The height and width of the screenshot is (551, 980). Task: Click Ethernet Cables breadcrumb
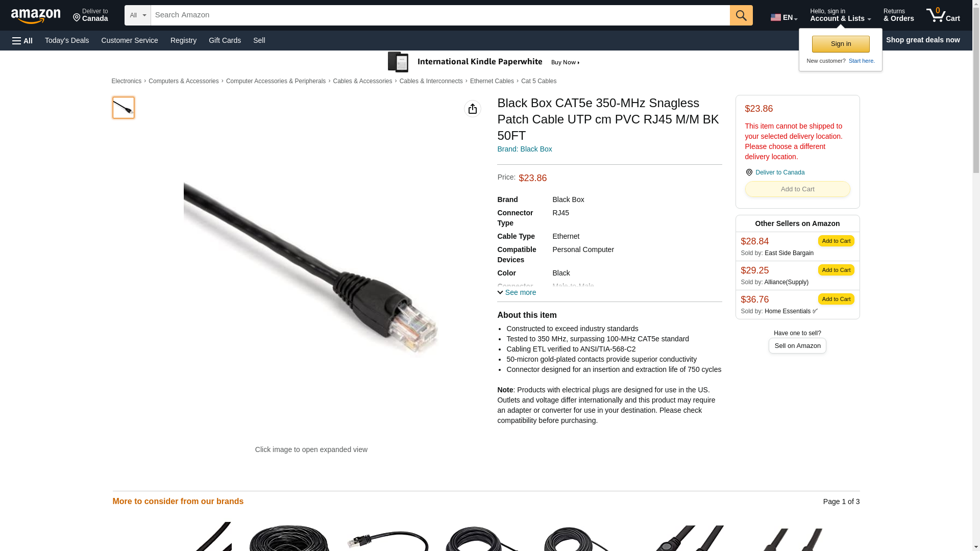pos(492,81)
